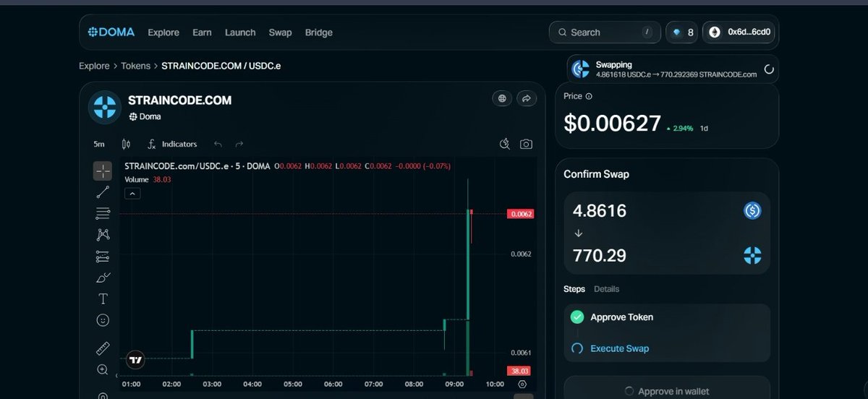Click the Doma network label under token name

[145, 116]
